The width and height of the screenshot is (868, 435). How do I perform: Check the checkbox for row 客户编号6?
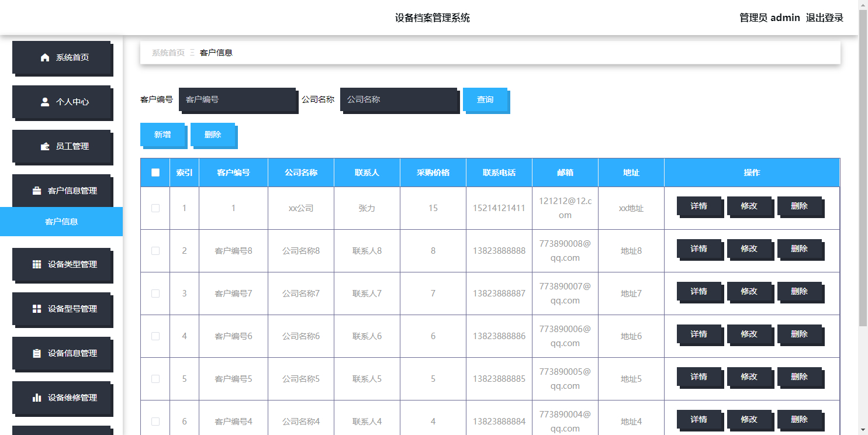coord(155,336)
